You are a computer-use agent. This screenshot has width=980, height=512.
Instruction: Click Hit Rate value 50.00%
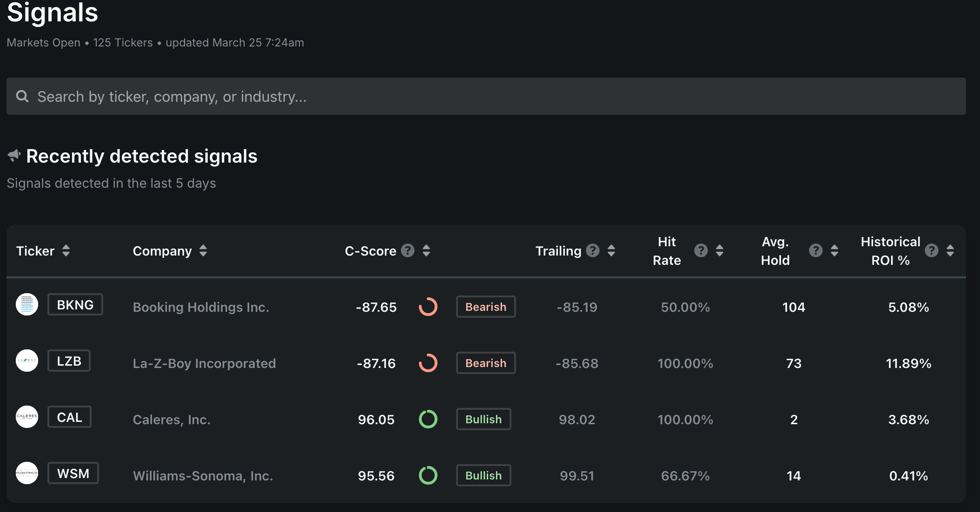[x=685, y=307]
